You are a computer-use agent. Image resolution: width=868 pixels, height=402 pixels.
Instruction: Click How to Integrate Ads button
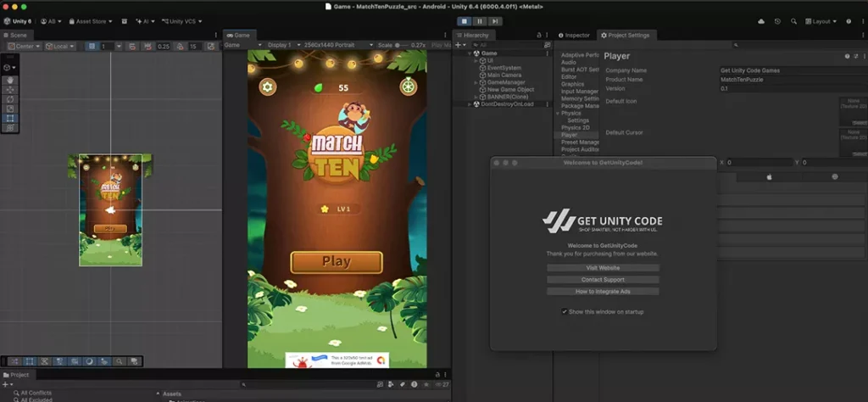pos(603,291)
